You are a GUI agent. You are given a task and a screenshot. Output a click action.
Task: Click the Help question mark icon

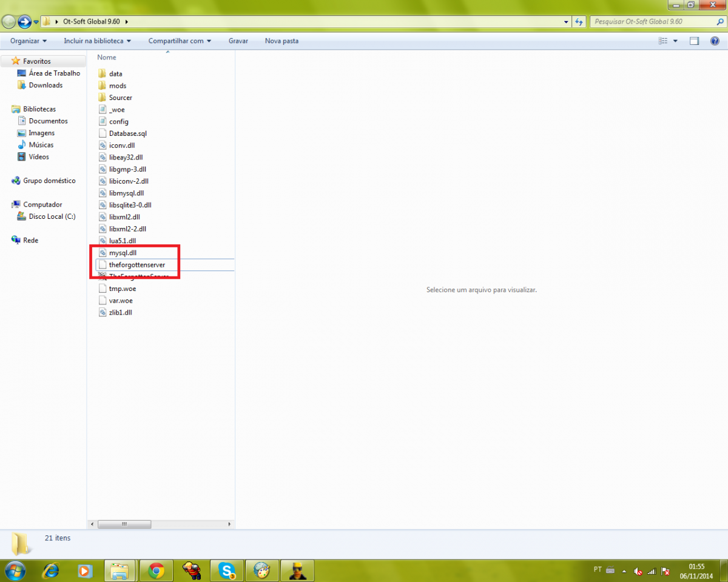[715, 41]
